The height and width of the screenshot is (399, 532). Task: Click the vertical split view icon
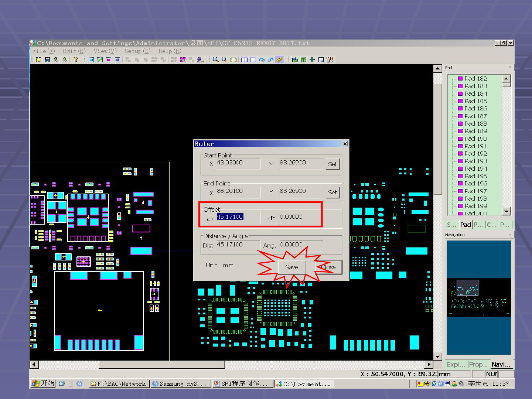tap(244, 59)
